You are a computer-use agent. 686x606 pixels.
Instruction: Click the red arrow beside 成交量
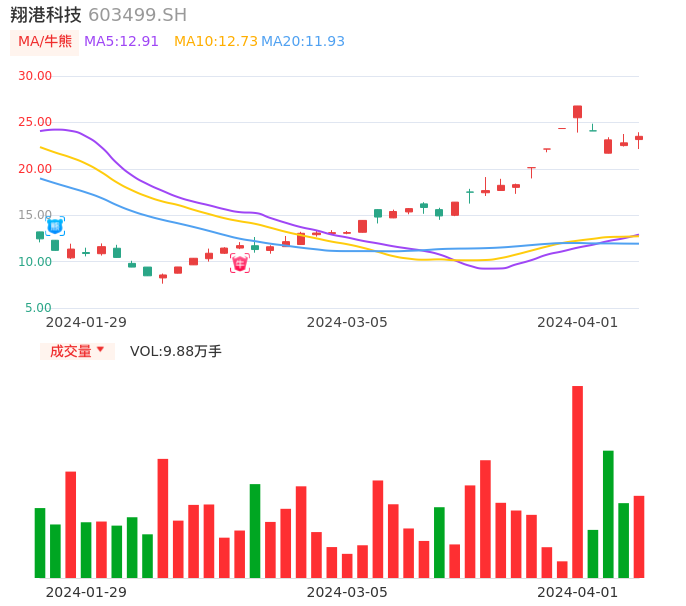(x=100, y=350)
